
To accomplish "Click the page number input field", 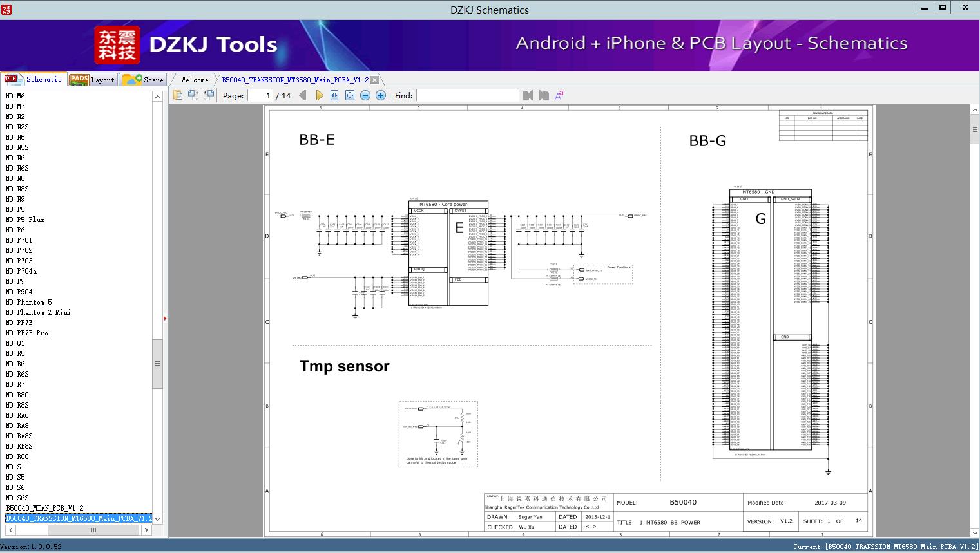I will click(259, 95).
